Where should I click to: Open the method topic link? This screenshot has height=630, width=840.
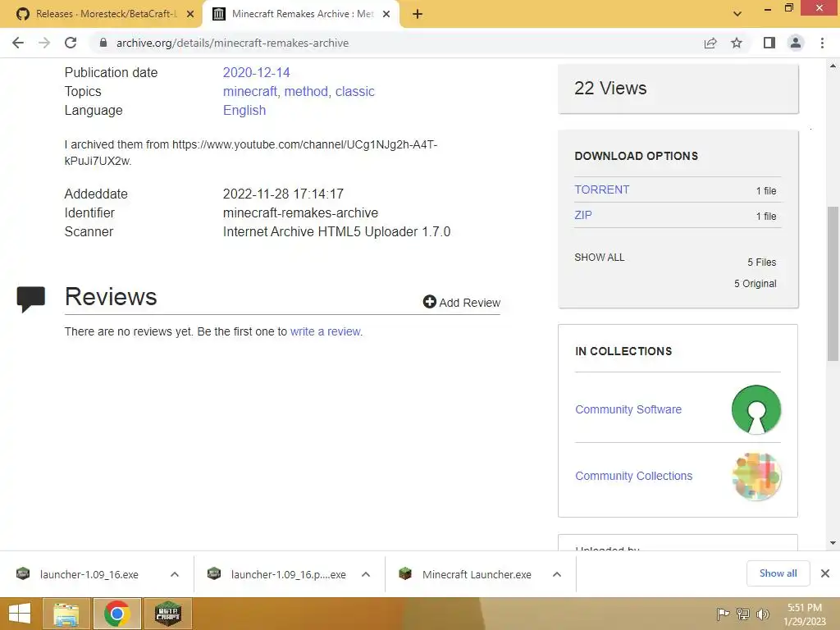pyautogui.click(x=306, y=92)
